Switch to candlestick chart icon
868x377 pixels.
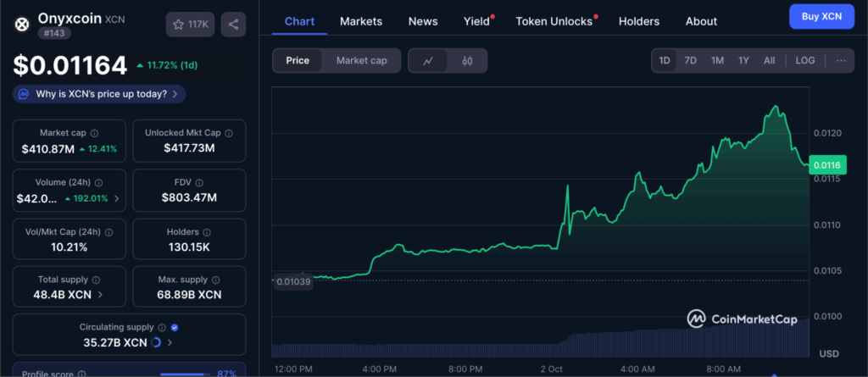click(467, 61)
